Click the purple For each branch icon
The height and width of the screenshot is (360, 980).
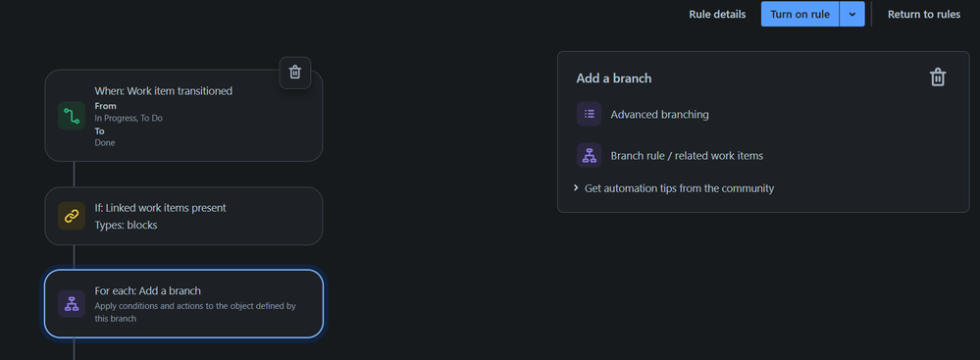[72, 304]
